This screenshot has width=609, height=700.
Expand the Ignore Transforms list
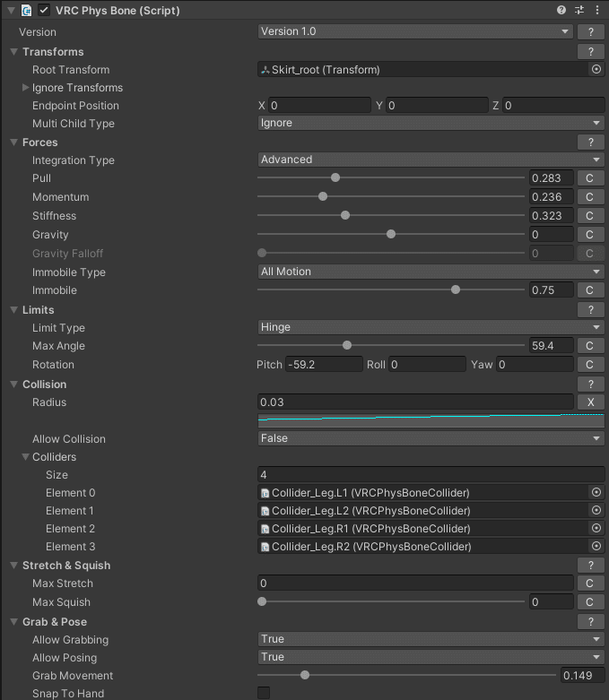[26, 88]
